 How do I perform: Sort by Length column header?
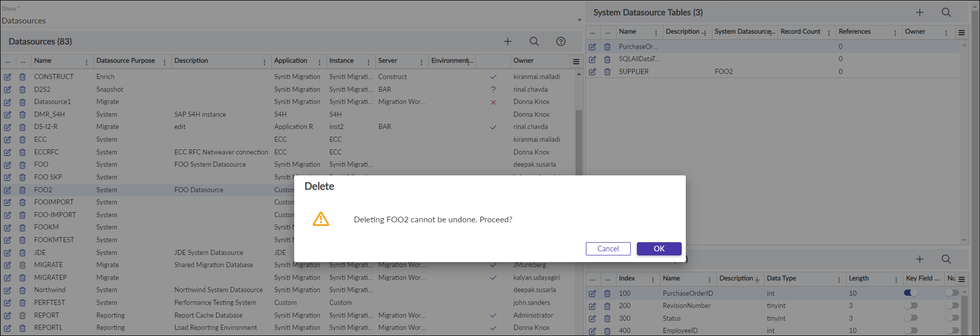point(859,278)
